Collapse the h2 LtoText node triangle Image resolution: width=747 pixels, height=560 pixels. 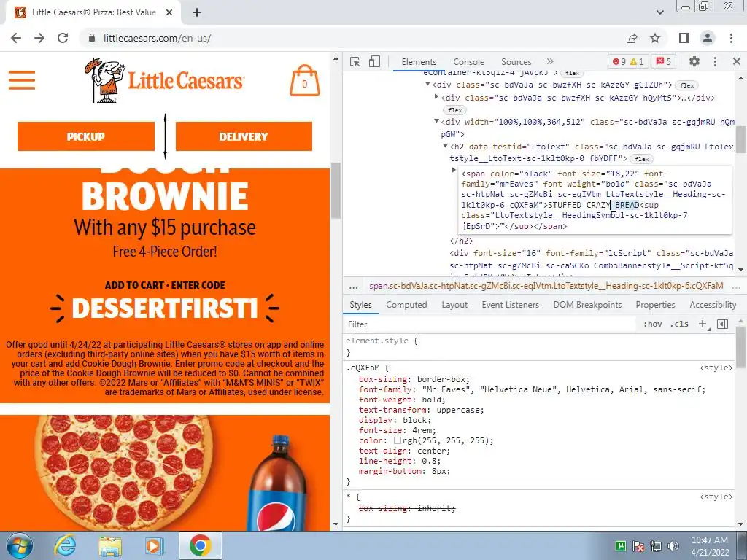pyautogui.click(x=445, y=146)
